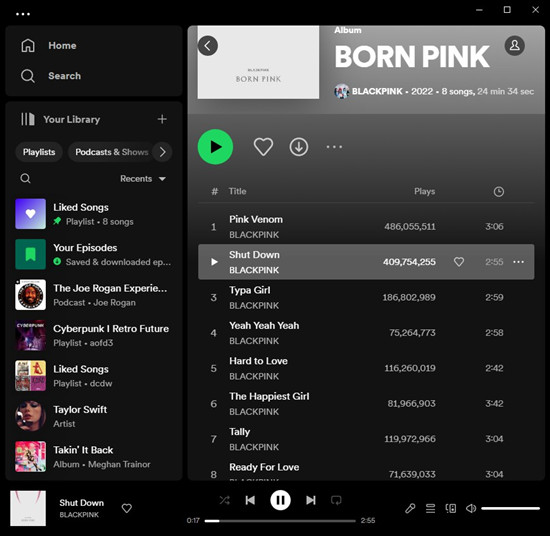The width and height of the screenshot is (550, 536).
Task: Open BLACKPINK artist link in album header
Action: point(377,91)
